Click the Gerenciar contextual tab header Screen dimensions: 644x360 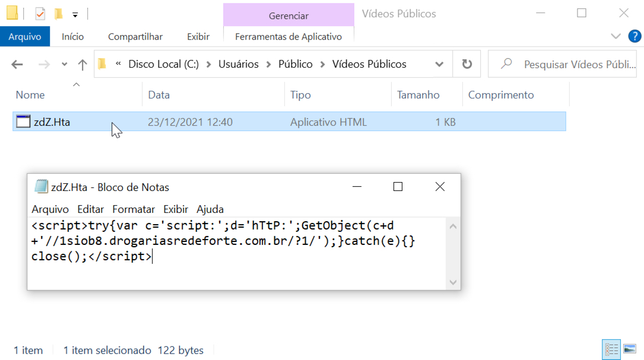coord(288,15)
